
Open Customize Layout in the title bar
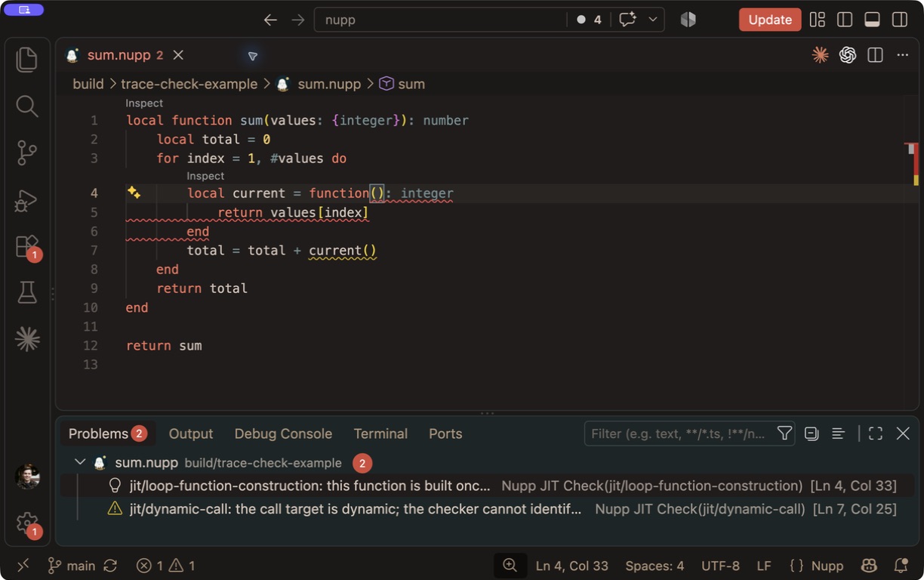(818, 20)
